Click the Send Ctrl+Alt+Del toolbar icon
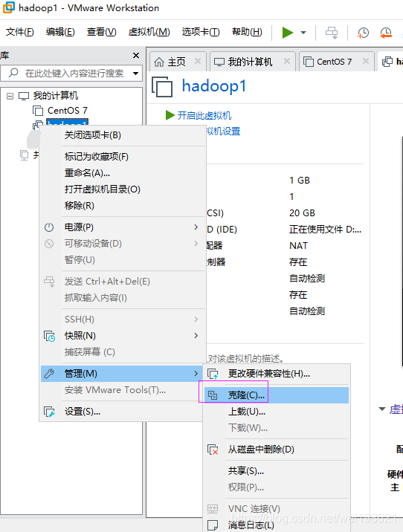This screenshot has width=403, height=532. coord(332,33)
